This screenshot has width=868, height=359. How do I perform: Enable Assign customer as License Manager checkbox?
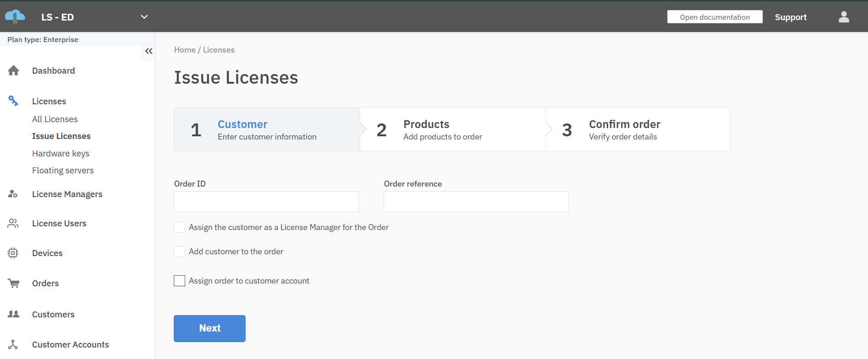(x=180, y=227)
